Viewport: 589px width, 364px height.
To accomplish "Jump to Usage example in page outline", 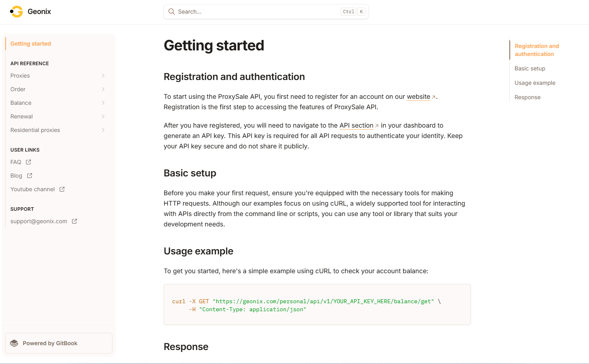I will pyautogui.click(x=535, y=83).
